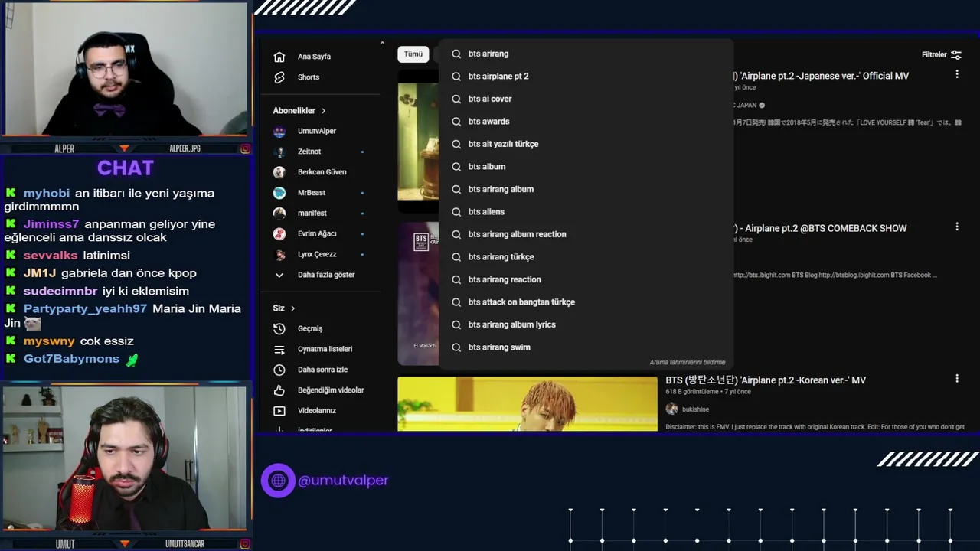The width and height of the screenshot is (980, 551).
Task: Select suggestion 'bts arirang swim'
Action: pyautogui.click(x=586, y=347)
